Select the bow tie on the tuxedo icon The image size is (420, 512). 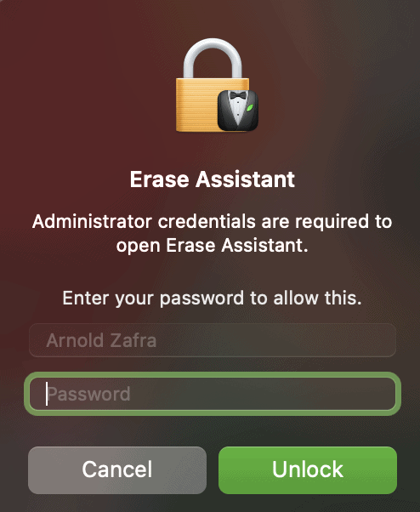[x=238, y=95]
